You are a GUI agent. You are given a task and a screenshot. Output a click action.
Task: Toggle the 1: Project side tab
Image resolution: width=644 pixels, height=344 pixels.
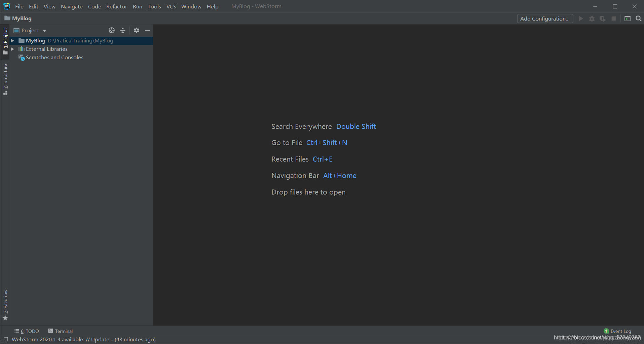[5, 41]
